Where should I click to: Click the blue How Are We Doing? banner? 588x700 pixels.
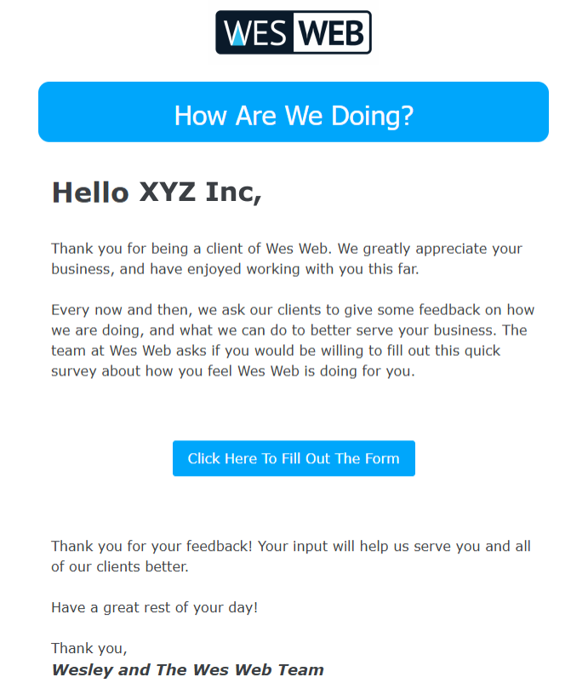coord(294,112)
